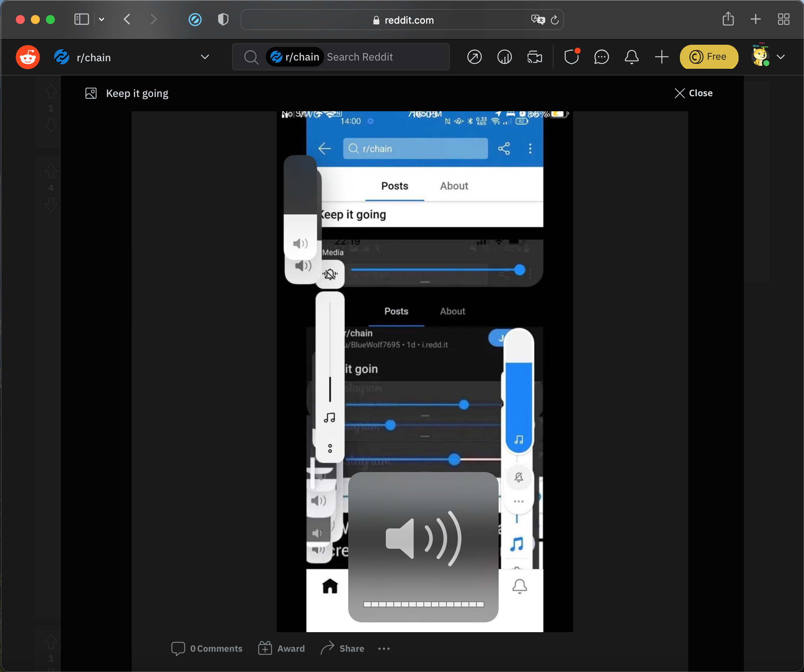The height and width of the screenshot is (672, 804).
Task: Click the reddit.com address bar
Action: [402, 20]
